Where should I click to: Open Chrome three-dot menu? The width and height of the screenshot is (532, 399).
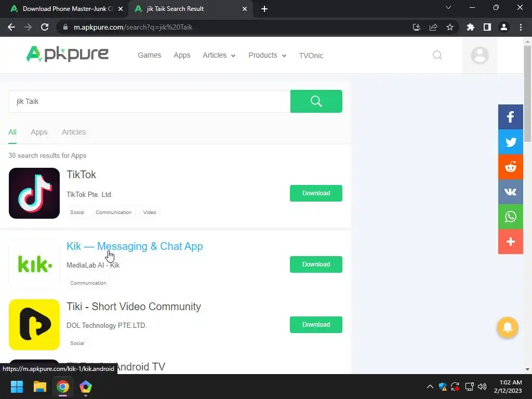pos(521,27)
